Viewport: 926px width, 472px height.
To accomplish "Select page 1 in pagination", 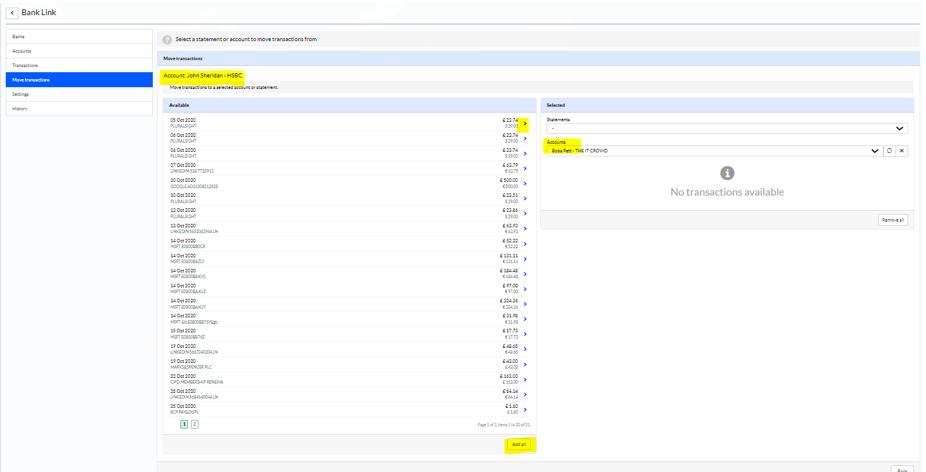I will [184, 424].
